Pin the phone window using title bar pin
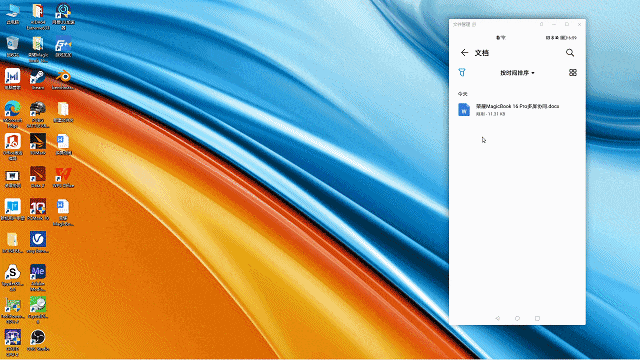 [541, 24]
